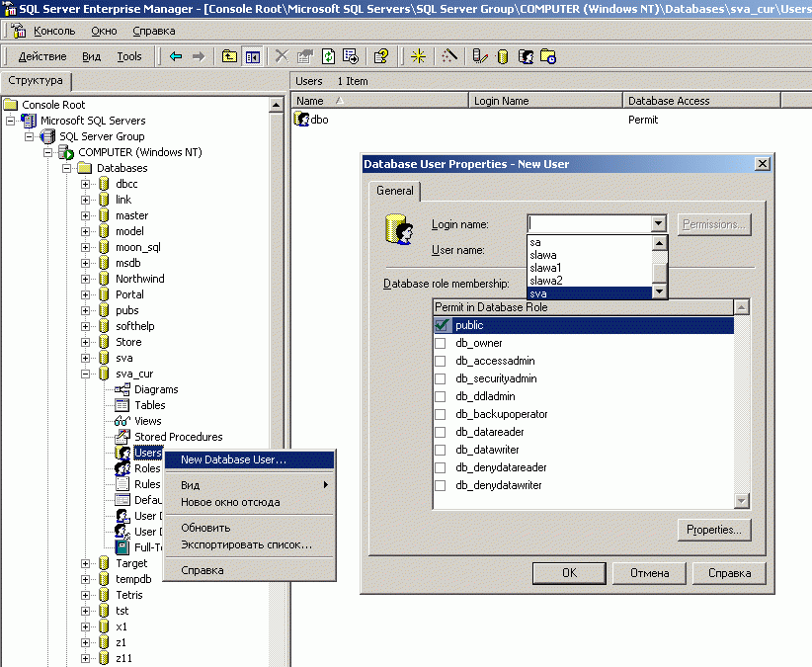Image resolution: width=812 pixels, height=667 pixels.
Task: Click scroll up arrow in login dropdown list
Action: (x=659, y=243)
